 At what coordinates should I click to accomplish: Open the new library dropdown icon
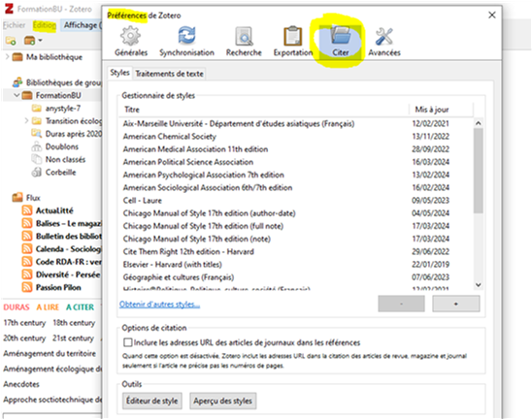click(33, 41)
